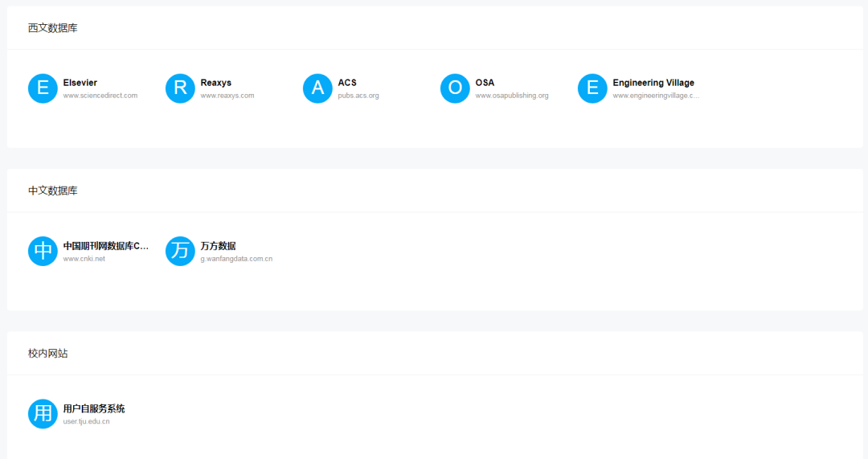Open the Elsevier database title link
This screenshot has height=459, width=868.
click(80, 83)
